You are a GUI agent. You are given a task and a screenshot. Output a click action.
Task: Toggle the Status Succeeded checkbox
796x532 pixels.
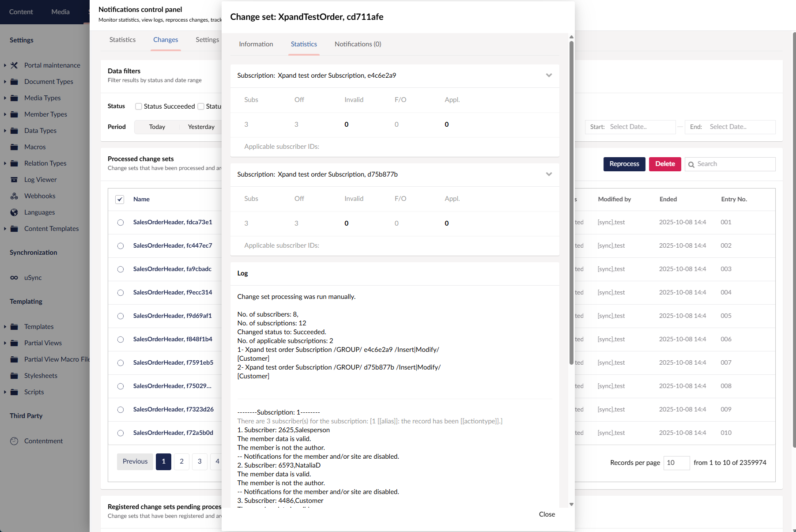click(139, 106)
